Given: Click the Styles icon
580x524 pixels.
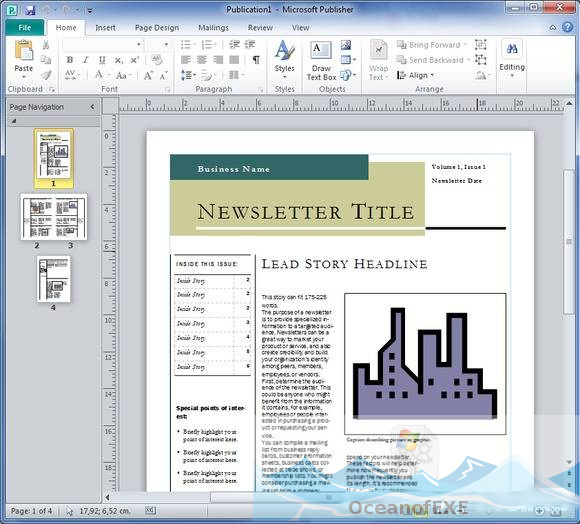Looking at the screenshot, I should click(x=284, y=50).
